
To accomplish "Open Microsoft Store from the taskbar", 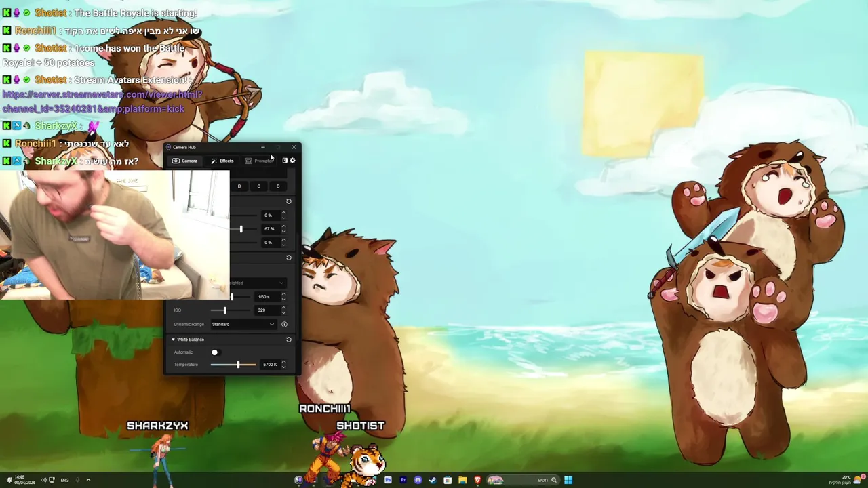I will tap(448, 480).
